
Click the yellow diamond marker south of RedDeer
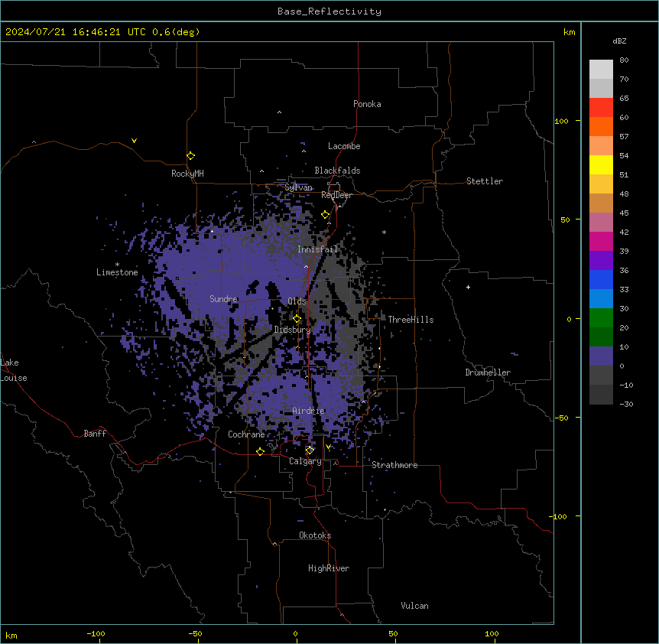[326, 215]
